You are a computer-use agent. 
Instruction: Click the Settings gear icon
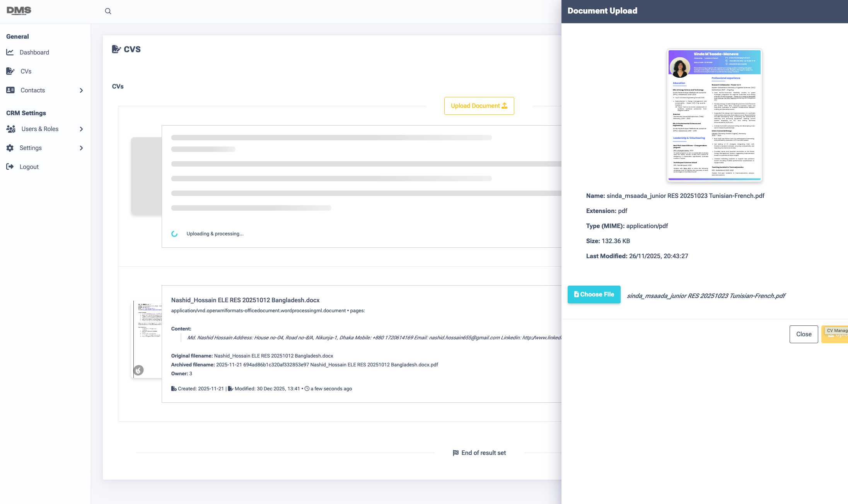pos(10,148)
